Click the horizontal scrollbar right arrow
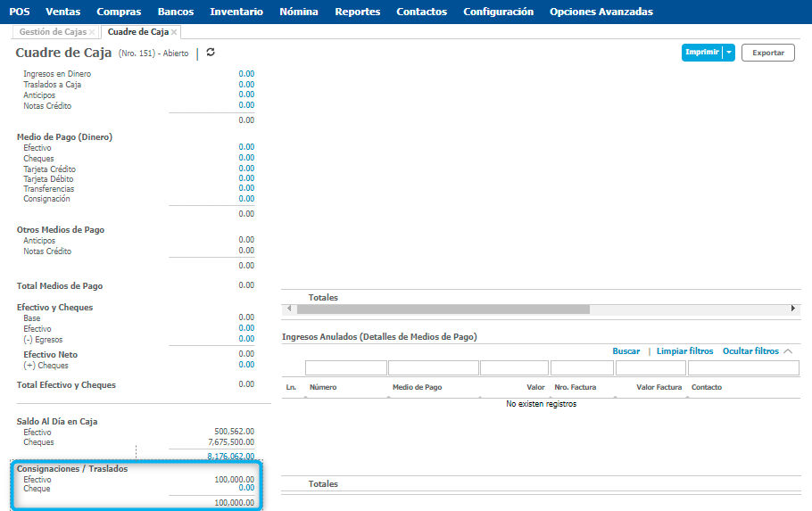Screen dimensions: 812x511 [793, 309]
